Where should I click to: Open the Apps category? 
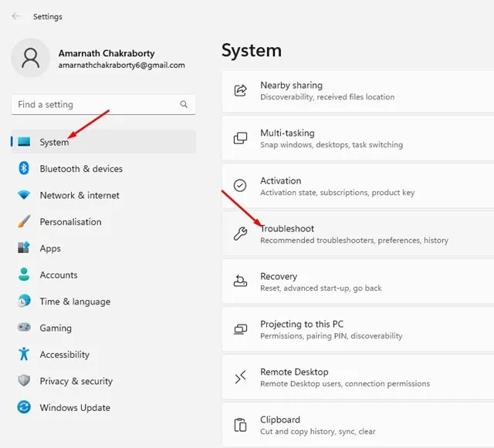click(103, 248)
